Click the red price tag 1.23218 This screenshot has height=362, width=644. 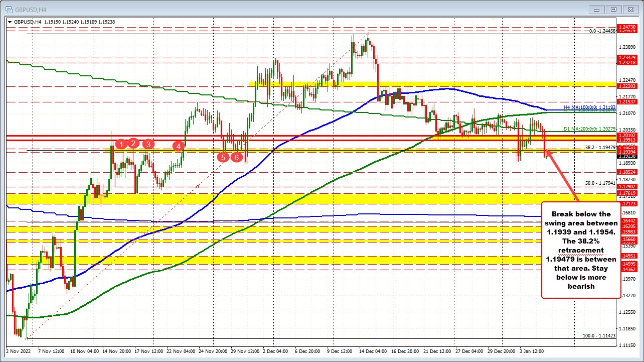pos(627,62)
